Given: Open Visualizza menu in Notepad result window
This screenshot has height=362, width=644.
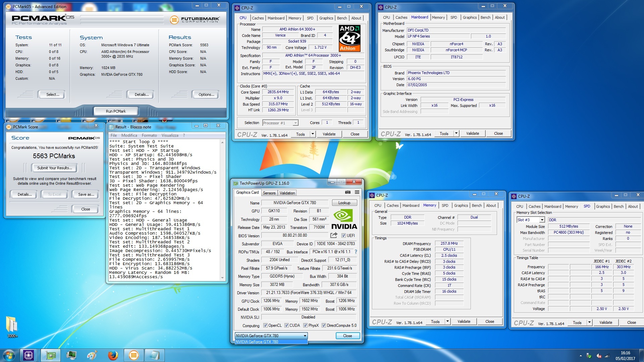Looking at the screenshot, I should (170, 135).
